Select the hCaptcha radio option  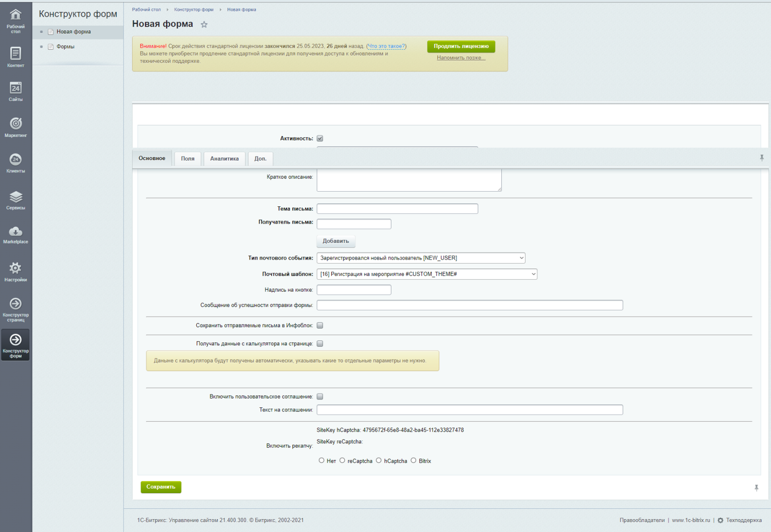tap(379, 461)
